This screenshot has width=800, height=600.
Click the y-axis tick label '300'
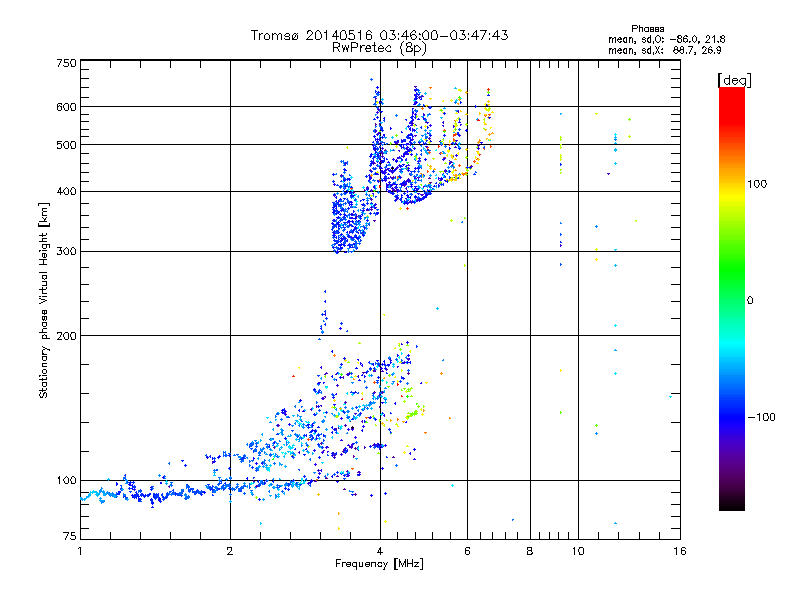[x=66, y=252]
